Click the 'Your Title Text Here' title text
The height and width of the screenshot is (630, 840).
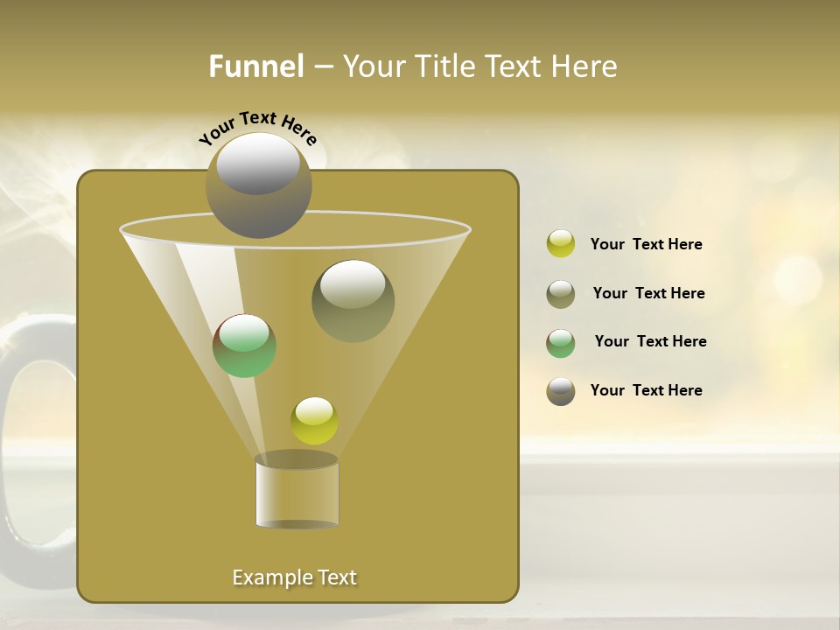[x=483, y=66]
